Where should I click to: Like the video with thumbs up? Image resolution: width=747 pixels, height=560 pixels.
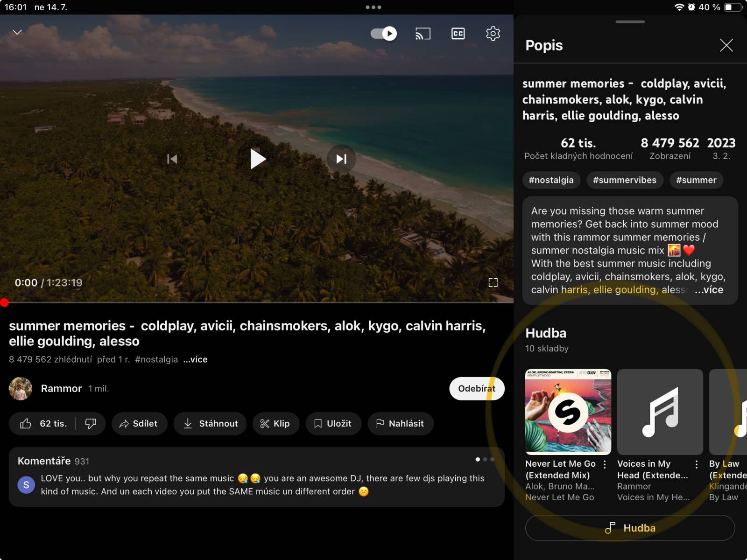point(43,424)
